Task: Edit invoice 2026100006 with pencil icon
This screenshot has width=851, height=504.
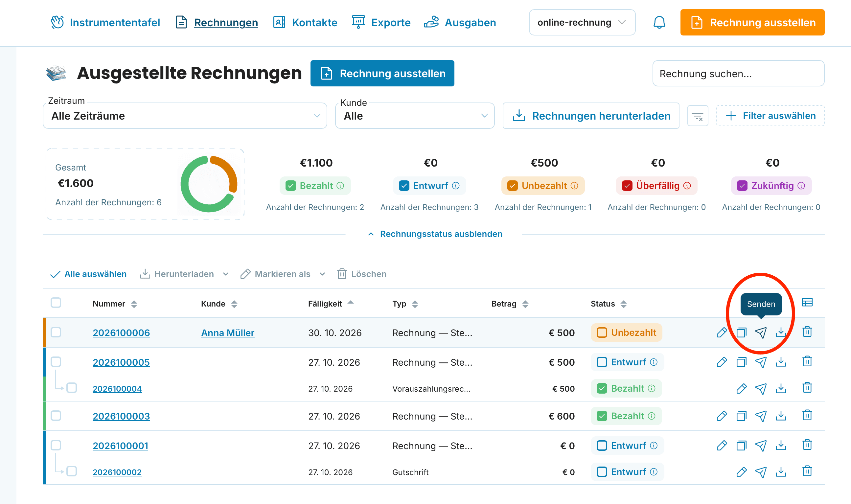Action: [722, 332]
